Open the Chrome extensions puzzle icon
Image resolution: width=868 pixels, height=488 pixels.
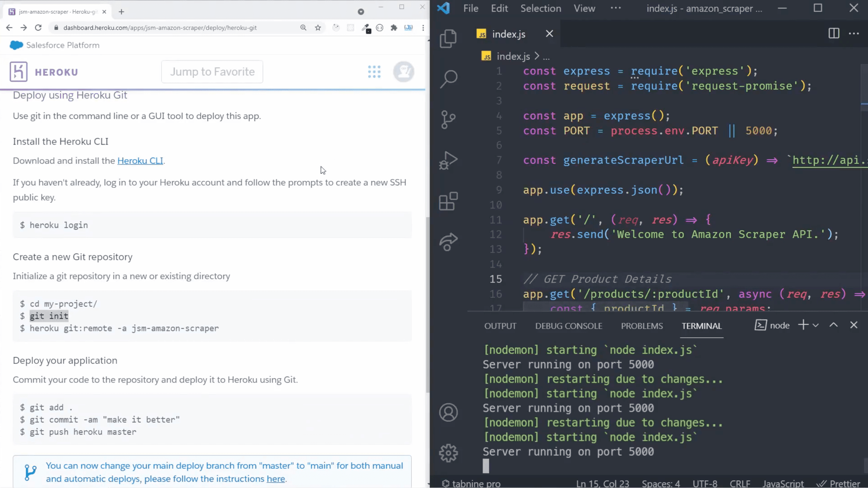click(394, 28)
